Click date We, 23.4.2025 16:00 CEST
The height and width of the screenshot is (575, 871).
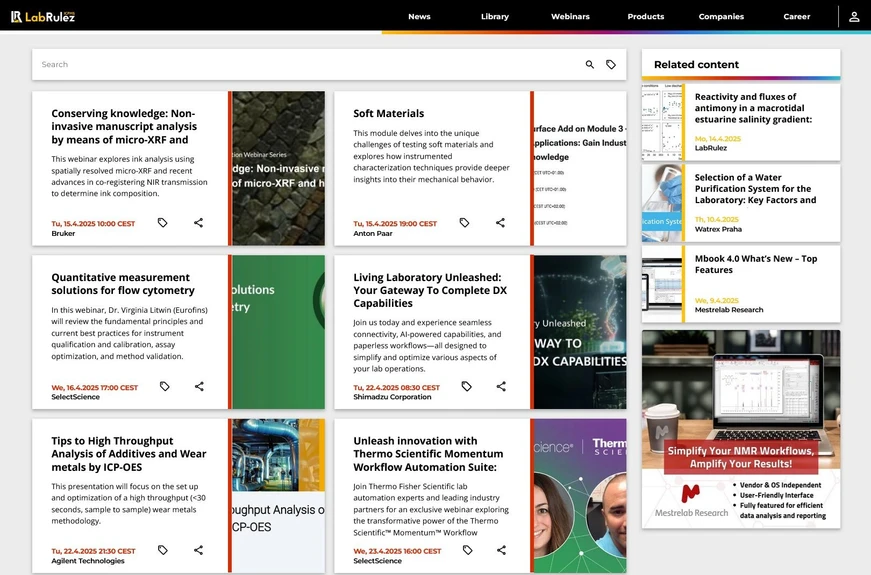point(397,552)
